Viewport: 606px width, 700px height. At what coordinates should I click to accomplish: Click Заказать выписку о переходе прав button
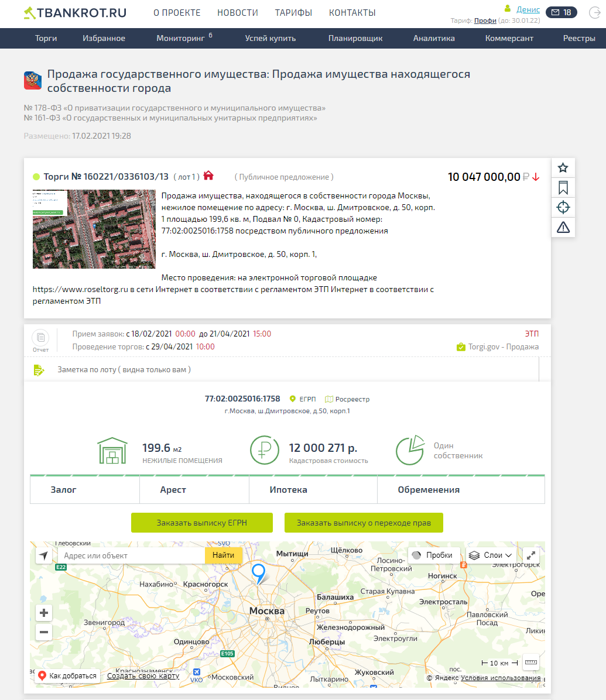coord(364,523)
